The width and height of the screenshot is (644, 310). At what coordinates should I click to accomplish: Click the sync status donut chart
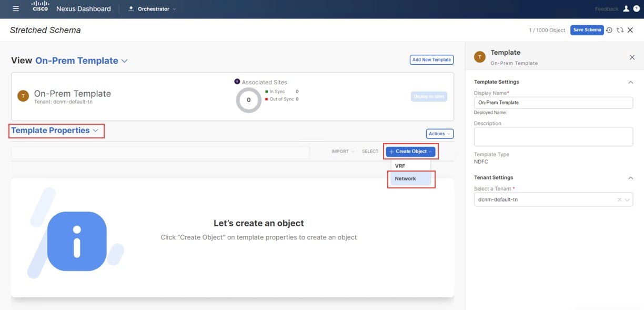[x=248, y=100]
